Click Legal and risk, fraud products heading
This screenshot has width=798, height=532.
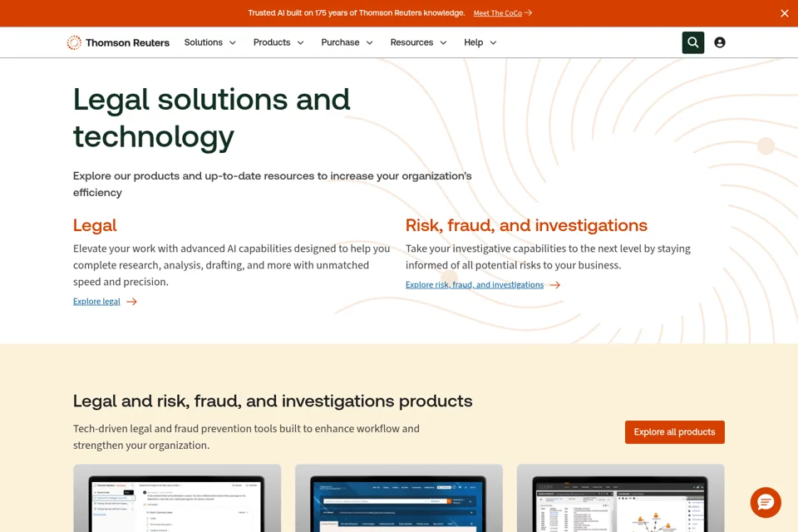pyautogui.click(x=273, y=401)
